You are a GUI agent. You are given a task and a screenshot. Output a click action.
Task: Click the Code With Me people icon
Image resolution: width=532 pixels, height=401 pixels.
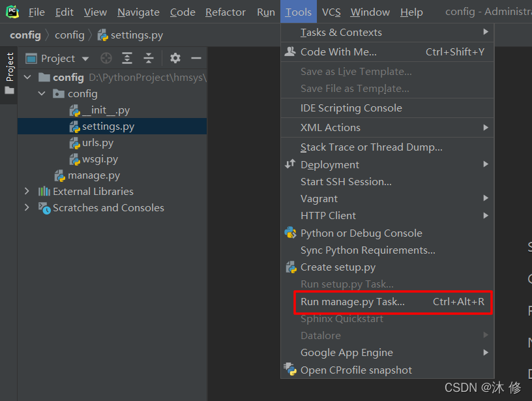point(290,52)
